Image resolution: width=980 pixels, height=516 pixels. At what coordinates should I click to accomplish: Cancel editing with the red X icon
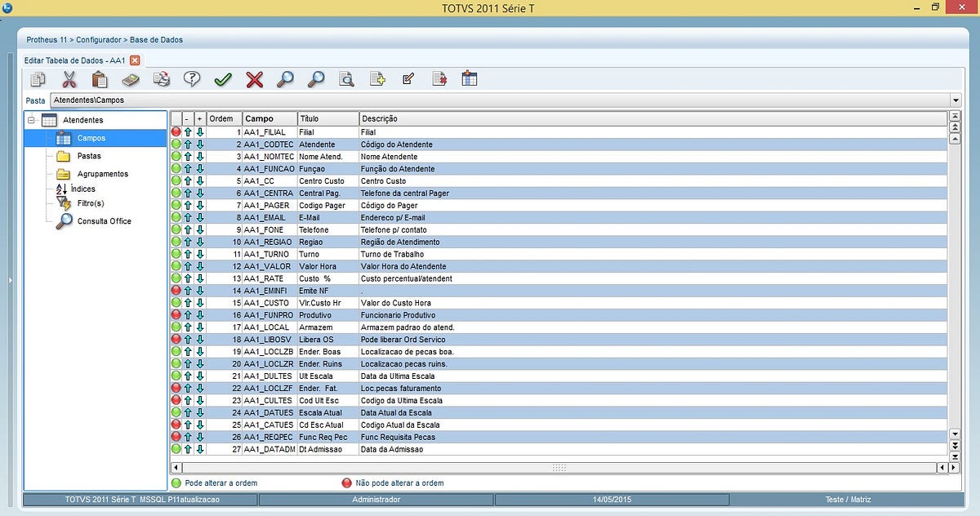pyautogui.click(x=255, y=79)
